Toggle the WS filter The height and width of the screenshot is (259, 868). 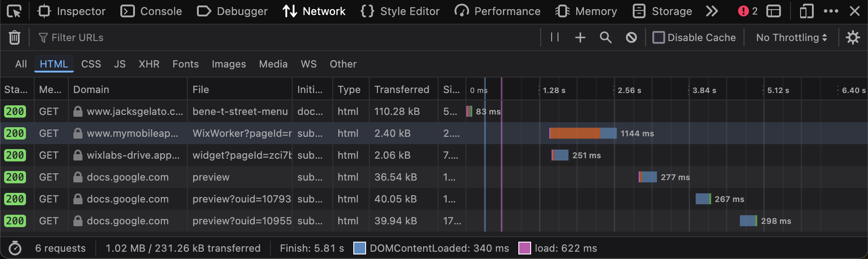pyautogui.click(x=309, y=64)
